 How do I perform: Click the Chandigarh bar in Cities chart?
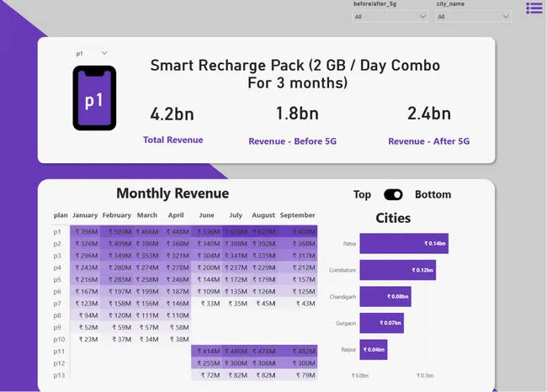[385, 296]
